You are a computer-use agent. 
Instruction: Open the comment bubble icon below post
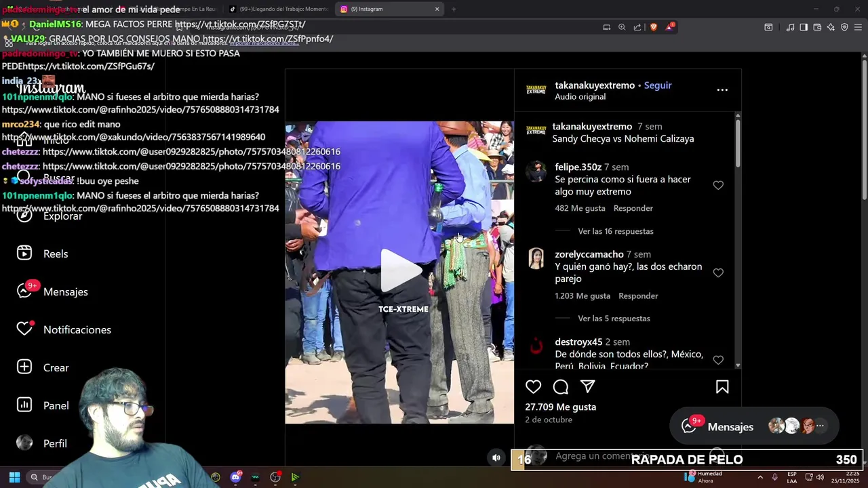coord(561,387)
